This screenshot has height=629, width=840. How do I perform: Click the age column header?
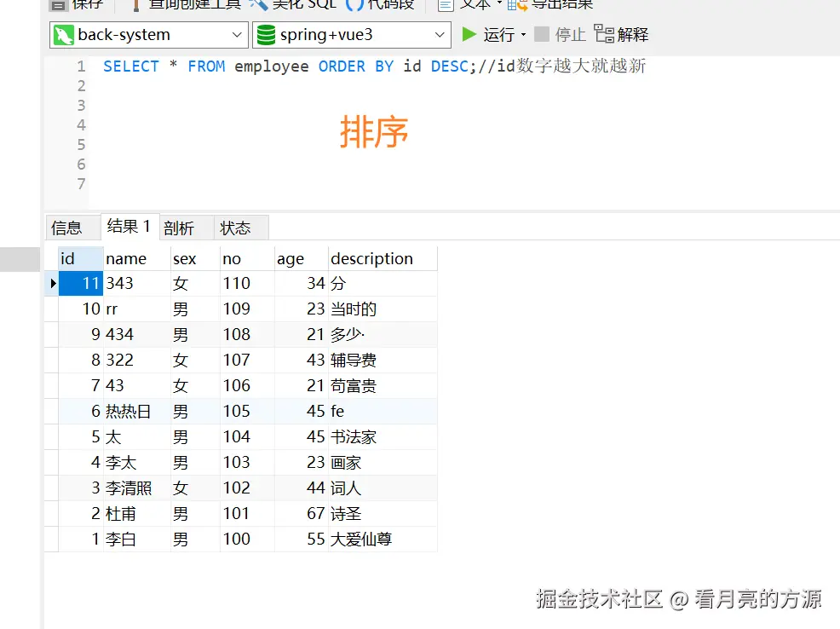tap(301, 259)
